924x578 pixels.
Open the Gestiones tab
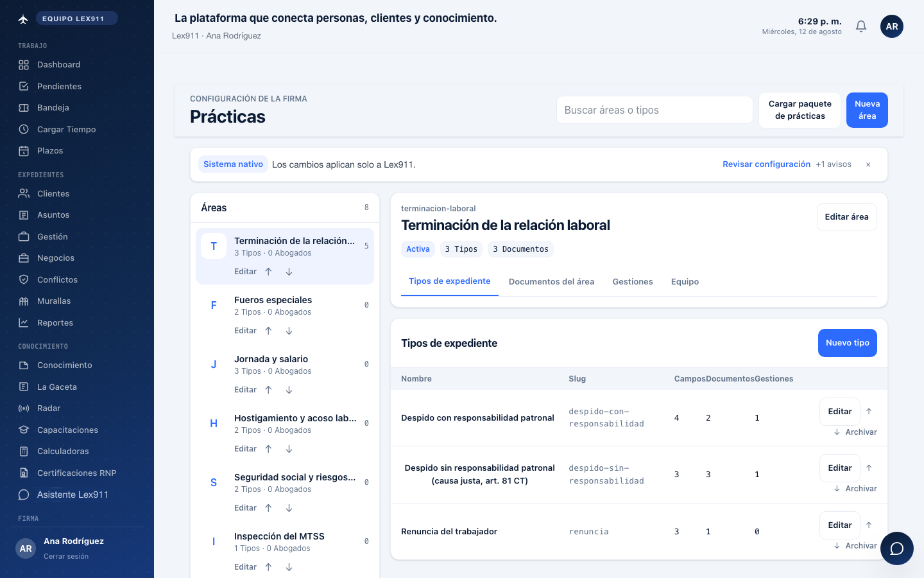click(x=633, y=281)
